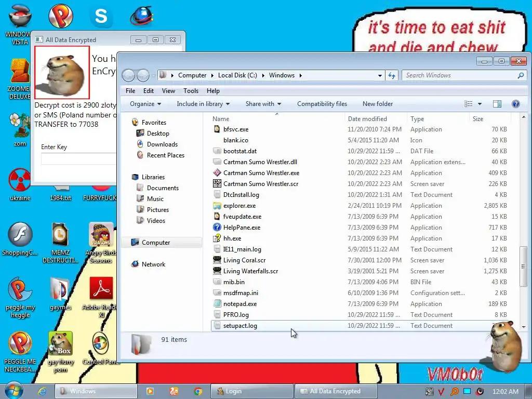
Task: Select the notepad.exe file row
Action: click(361, 303)
